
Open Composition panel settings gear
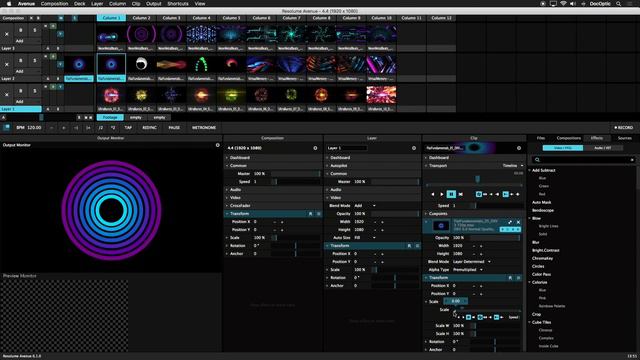pos(315,148)
